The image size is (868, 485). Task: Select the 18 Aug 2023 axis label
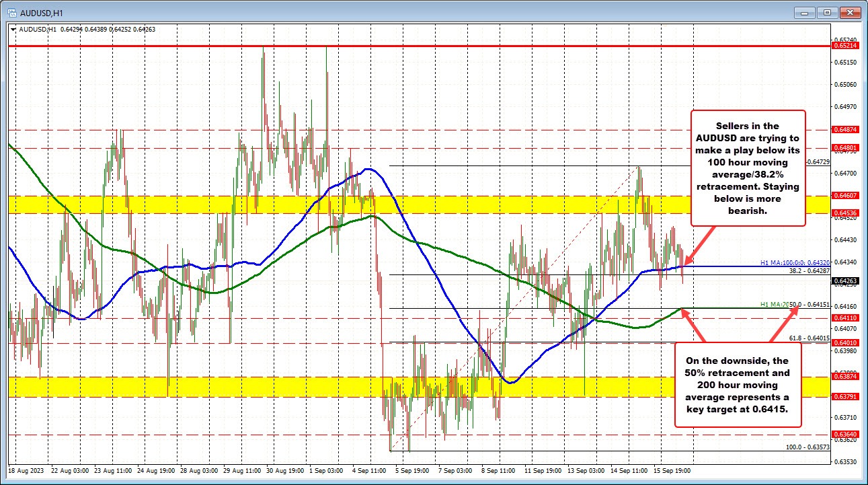(x=25, y=471)
